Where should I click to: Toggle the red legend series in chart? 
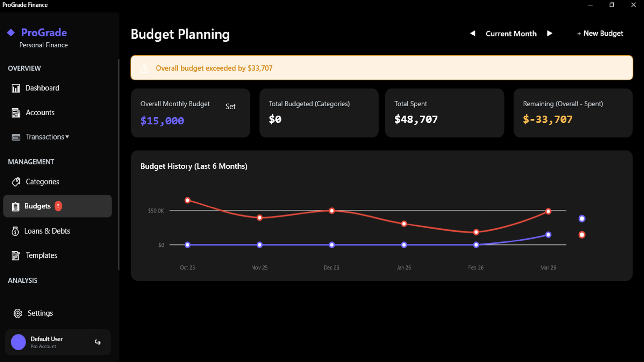click(x=582, y=235)
